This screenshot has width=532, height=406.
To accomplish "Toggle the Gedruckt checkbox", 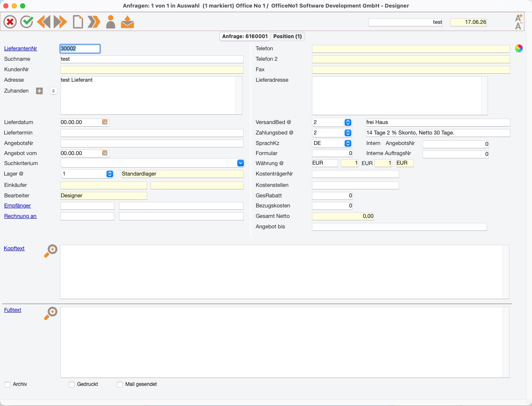I will (72, 385).
